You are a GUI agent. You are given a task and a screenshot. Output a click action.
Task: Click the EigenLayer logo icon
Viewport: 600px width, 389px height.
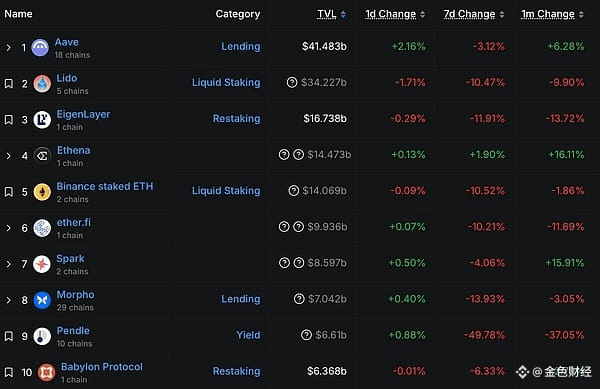42,119
